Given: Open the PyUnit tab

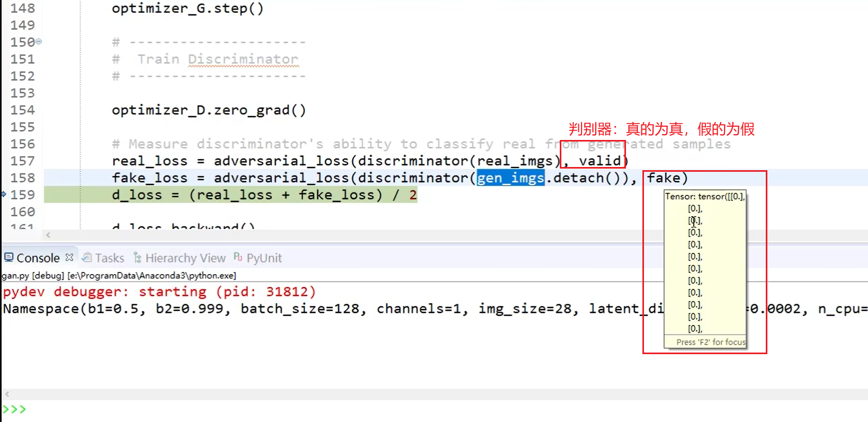Looking at the screenshot, I should [x=264, y=258].
